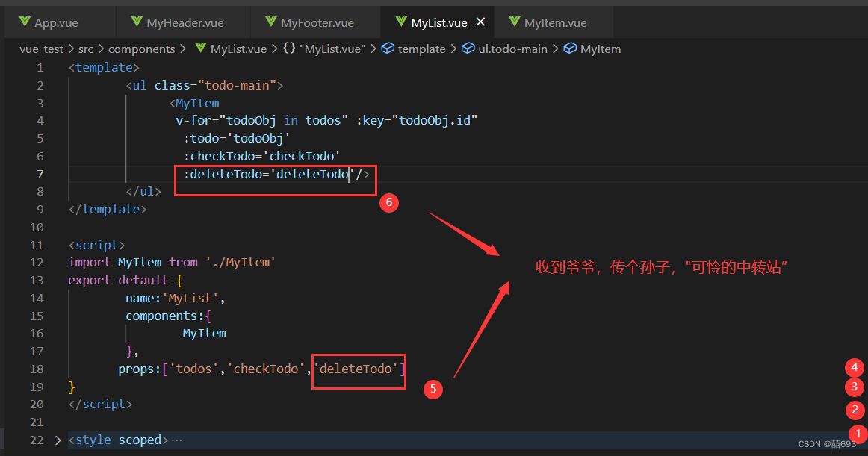Screen dimensions: 868x456
Task: Click the red circled number 6 annotation
Action: (389, 202)
